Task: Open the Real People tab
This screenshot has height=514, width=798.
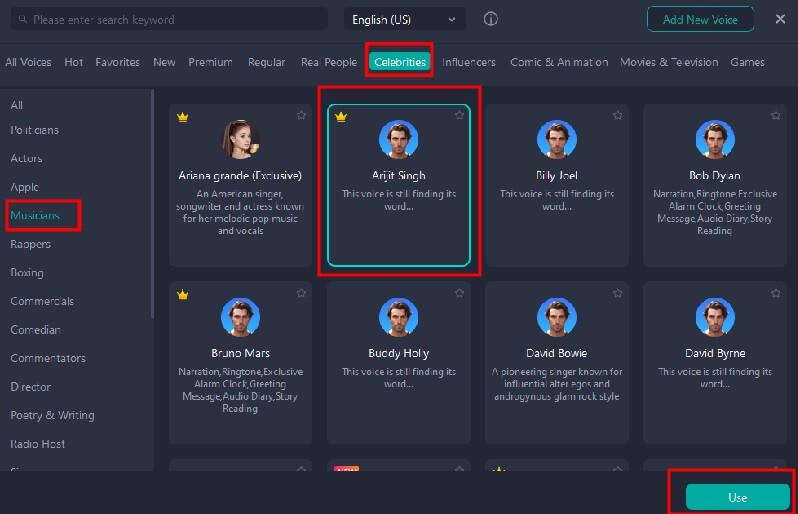Action: (x=329, y=62)
